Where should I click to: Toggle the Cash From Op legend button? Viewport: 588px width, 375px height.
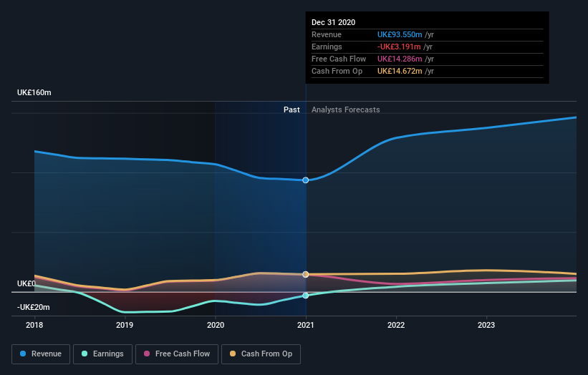pos(261,354)
